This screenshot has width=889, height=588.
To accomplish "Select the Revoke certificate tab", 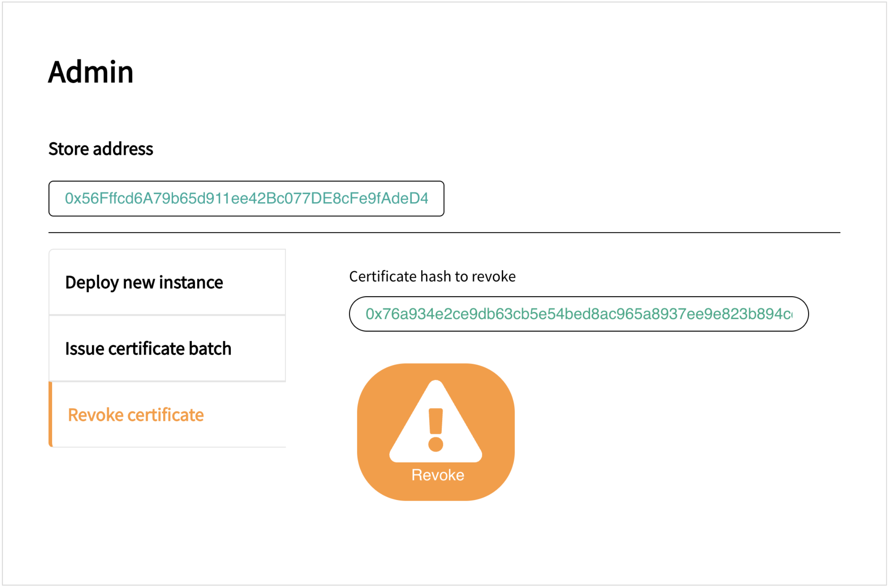I will coord(136,415).
